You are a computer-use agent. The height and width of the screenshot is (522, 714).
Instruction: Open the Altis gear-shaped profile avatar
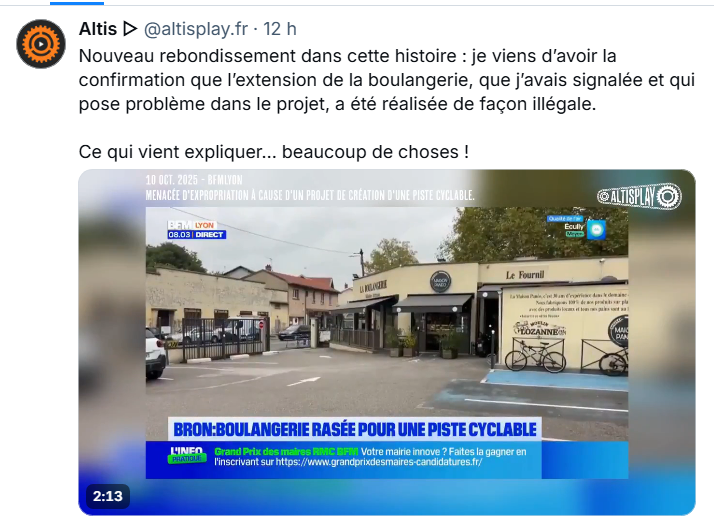pos(41,44)
